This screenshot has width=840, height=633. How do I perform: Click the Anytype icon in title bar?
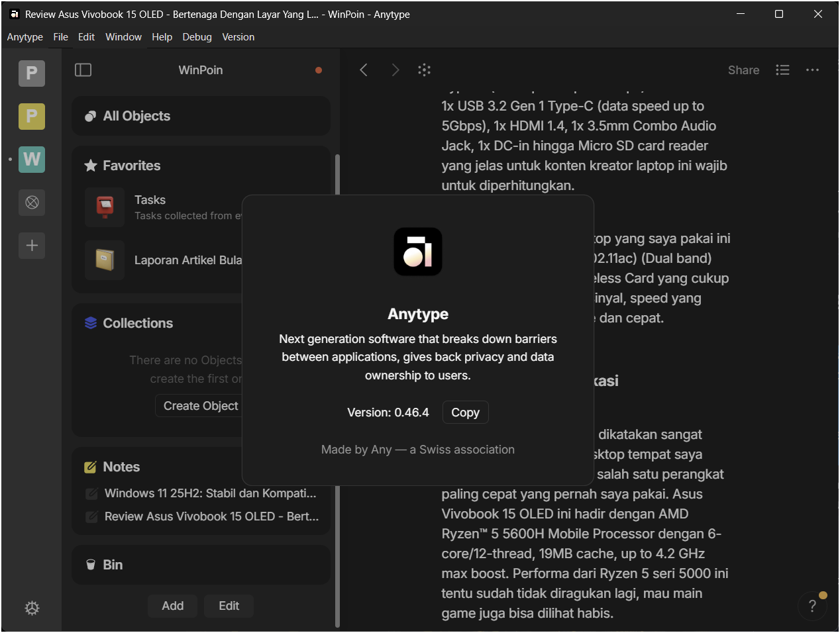[15, 14]
